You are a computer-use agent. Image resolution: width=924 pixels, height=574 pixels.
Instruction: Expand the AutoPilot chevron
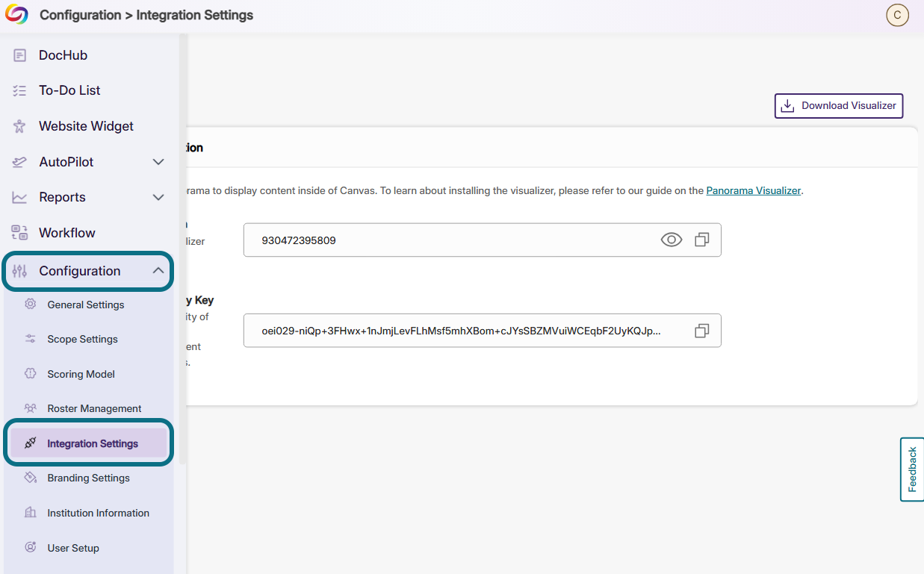158,162
